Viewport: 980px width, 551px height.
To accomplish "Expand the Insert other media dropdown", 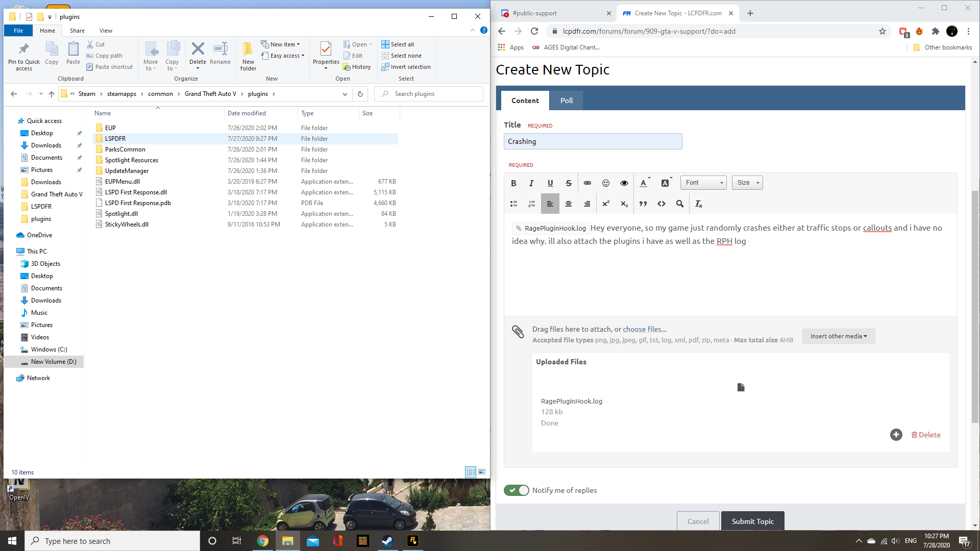I will click(x=839, y=336).
